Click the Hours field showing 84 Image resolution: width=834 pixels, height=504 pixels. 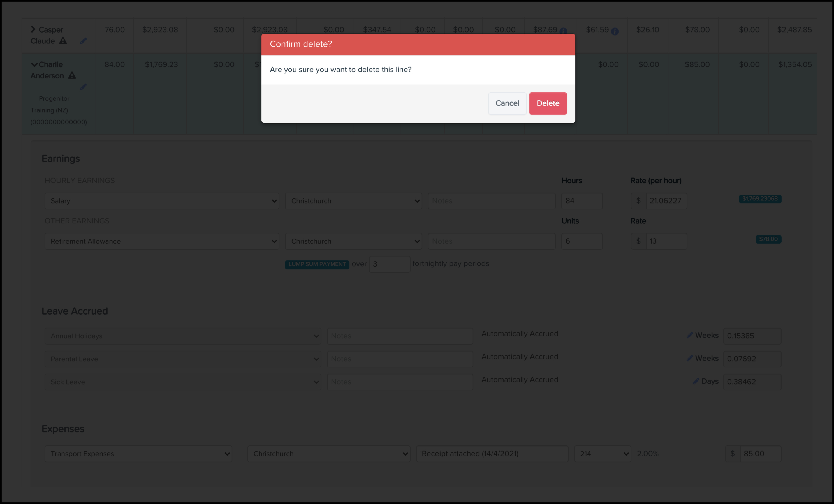581,201
